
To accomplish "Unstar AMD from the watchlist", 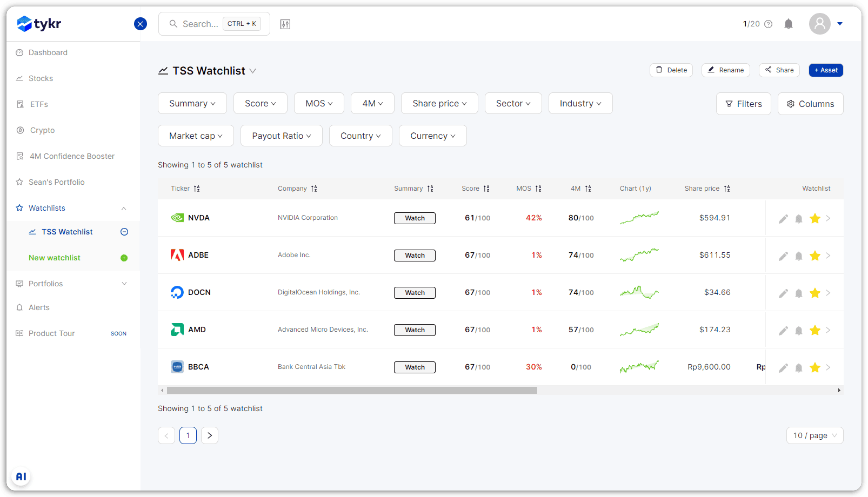I will [x=815, y=330].
